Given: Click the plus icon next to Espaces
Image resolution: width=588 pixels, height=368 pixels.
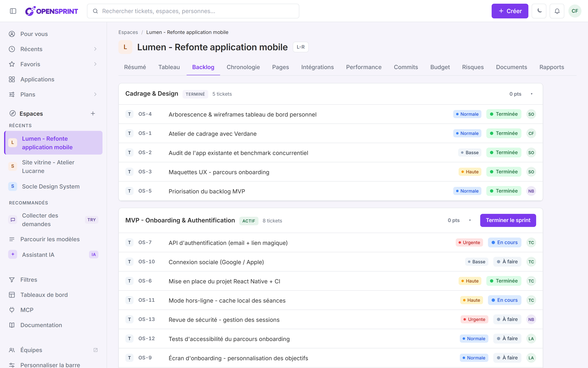Looking at the screenshot, I should [x=93, y=113].
